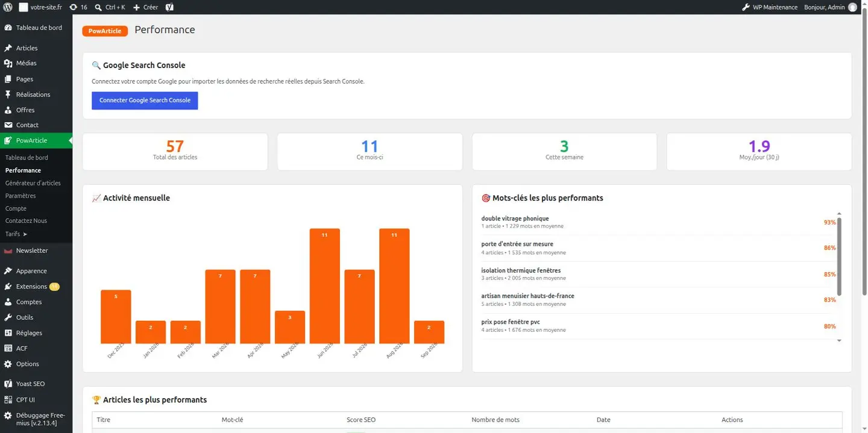Open PowArticle Tableau de bord submenu item
The width and height of the screenshot is (868, 433).
(x=27, y=158)
